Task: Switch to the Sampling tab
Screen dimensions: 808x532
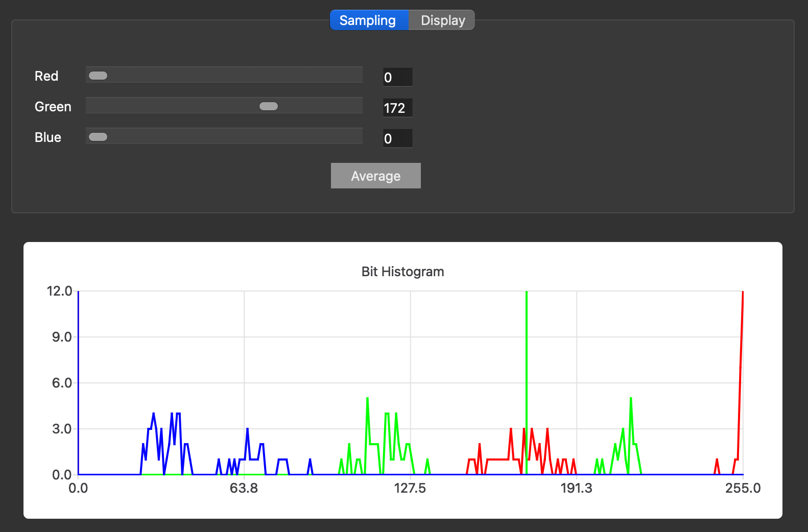Action: click(x=369, y=20)
